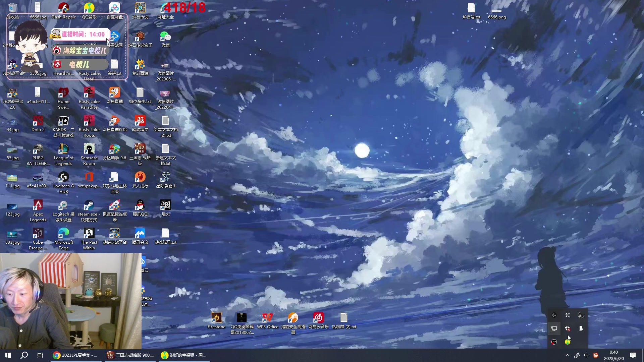Open the 斗鱼直播 desktop icon
This screenshot has height=362, width=644.
(x=115, y=95)
